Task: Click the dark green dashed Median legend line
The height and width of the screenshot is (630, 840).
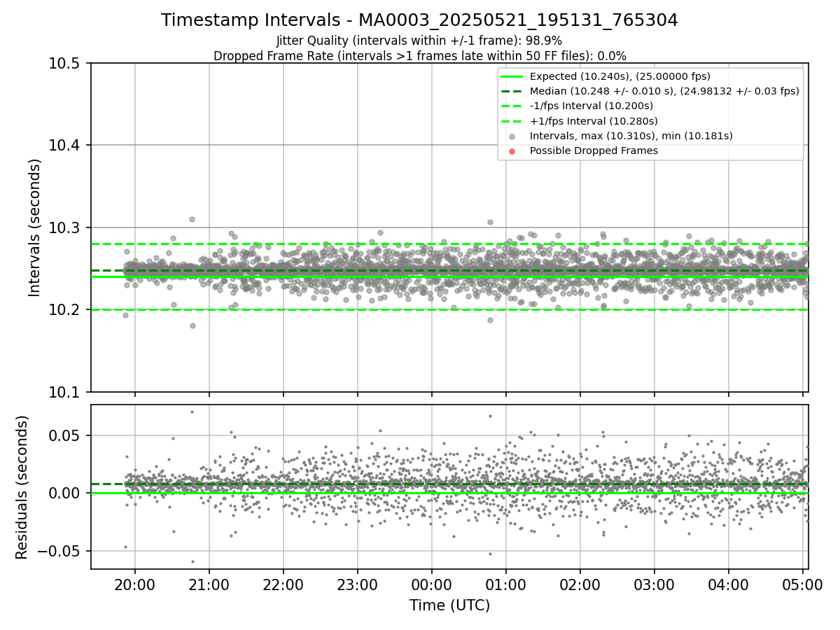Action: [x=512, y=91]
